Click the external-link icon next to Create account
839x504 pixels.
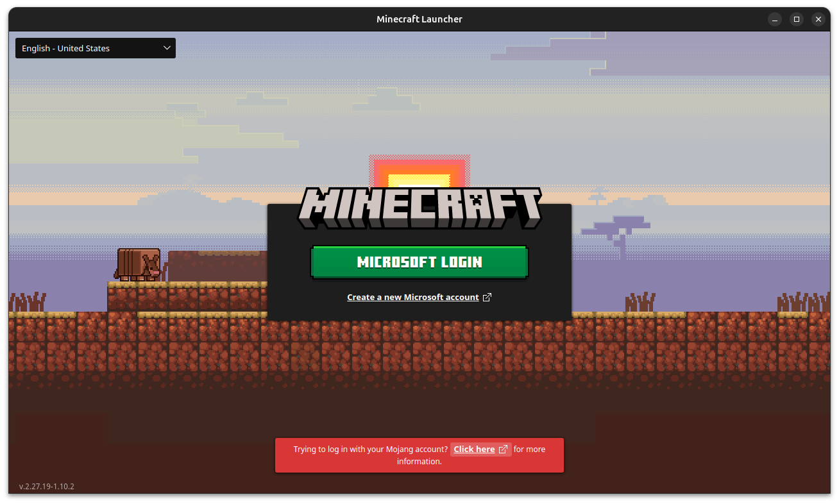click(x=487, y=297)
